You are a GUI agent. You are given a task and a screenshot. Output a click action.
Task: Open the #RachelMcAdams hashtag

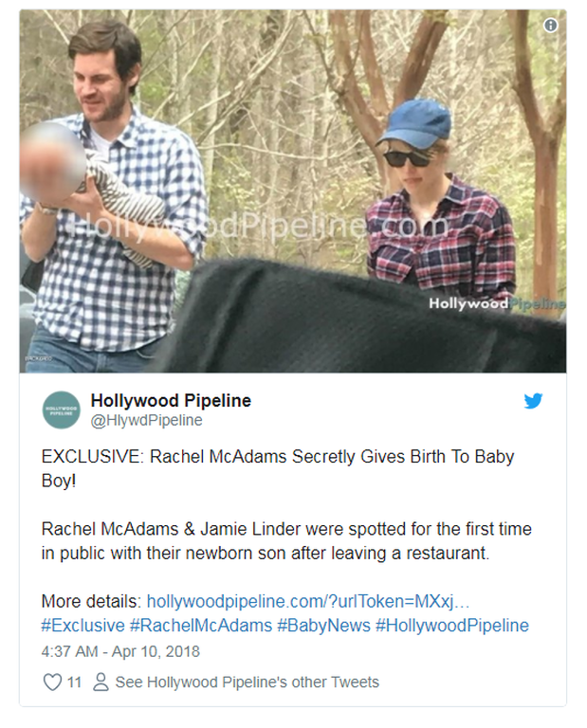[x=201, y=626]
